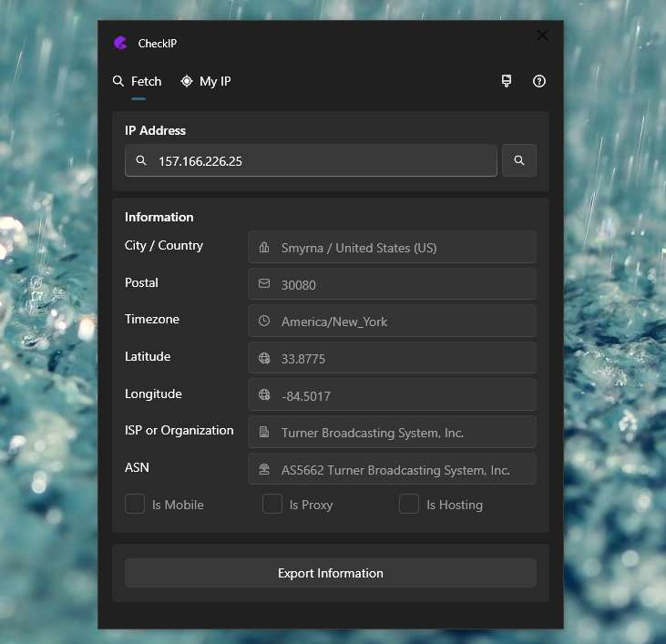Image resolution: width=666 pixels, height=644 pixels.
Task: Toggle the Is Hosting checkbox
Action: tap(409, 504)
